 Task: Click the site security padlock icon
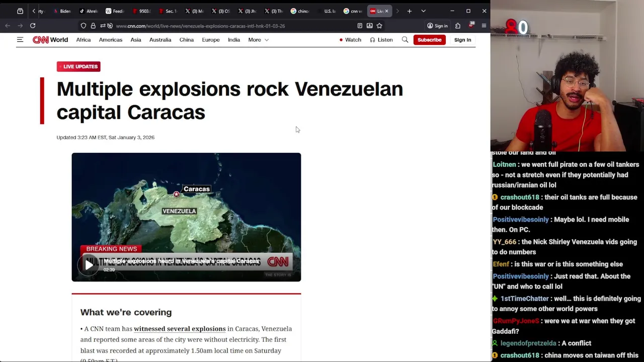[93, 26]
